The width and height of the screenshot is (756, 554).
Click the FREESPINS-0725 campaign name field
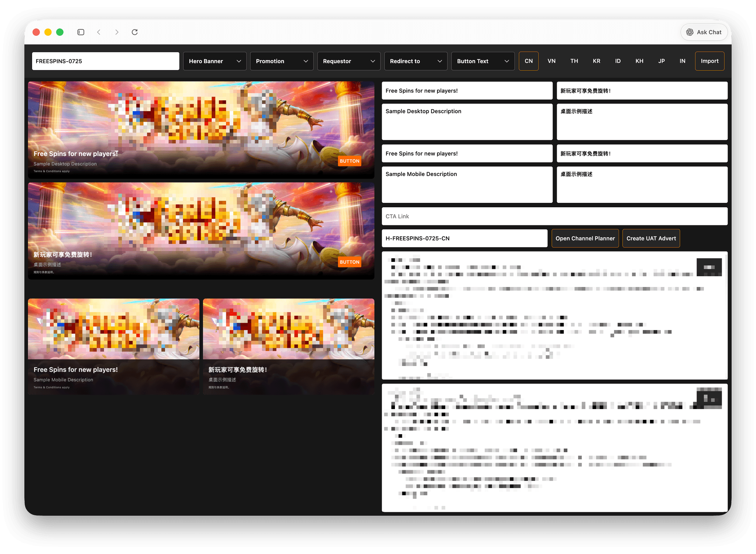tap(106, 61)
